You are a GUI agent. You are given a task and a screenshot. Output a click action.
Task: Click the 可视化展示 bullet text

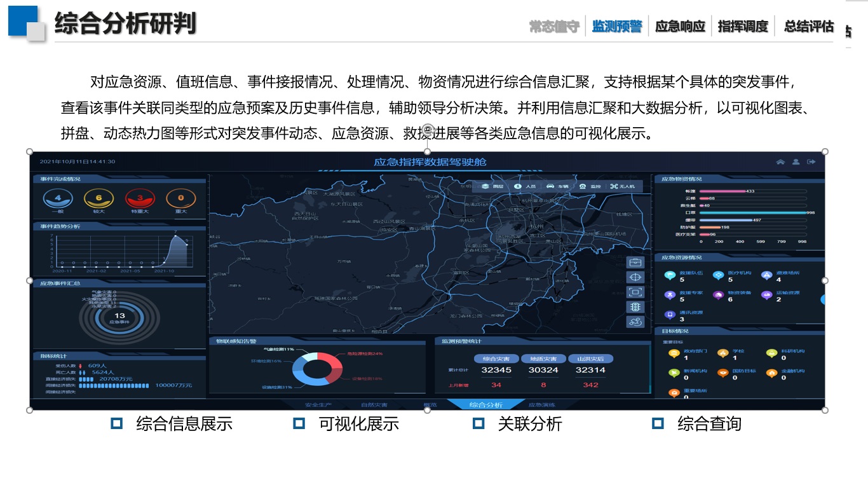click(x=359, y=424)
